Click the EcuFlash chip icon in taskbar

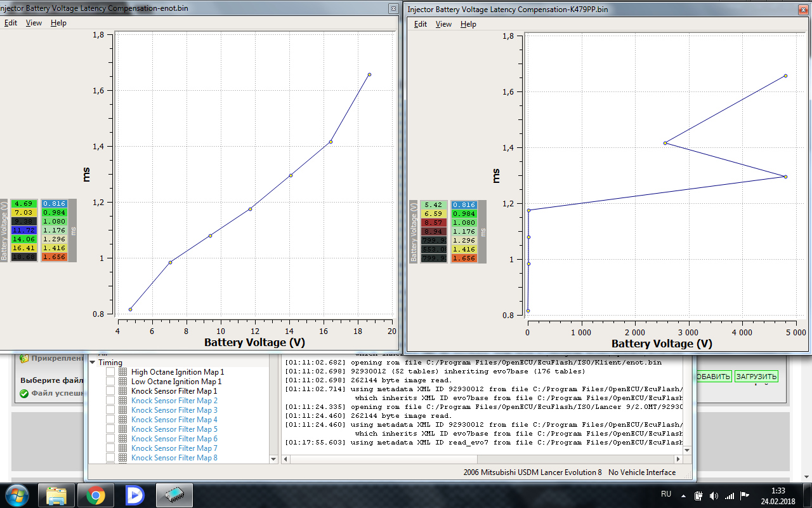(x=174, y=495)
